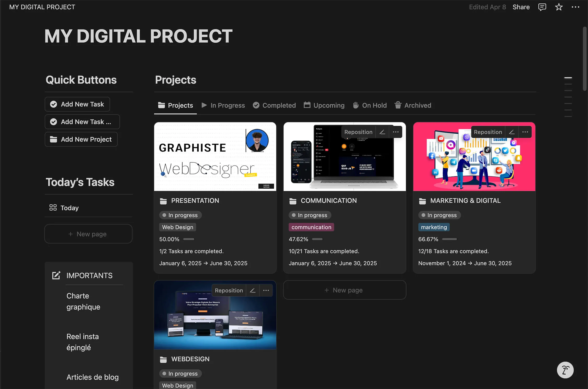Open the IMPORTANTS edit note icon
The width and height of the screenshot is (588, 389).
pos(56,275)
